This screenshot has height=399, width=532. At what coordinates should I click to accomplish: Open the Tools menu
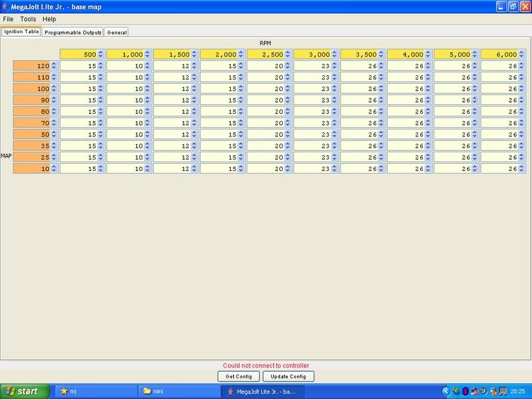(28, 19)
